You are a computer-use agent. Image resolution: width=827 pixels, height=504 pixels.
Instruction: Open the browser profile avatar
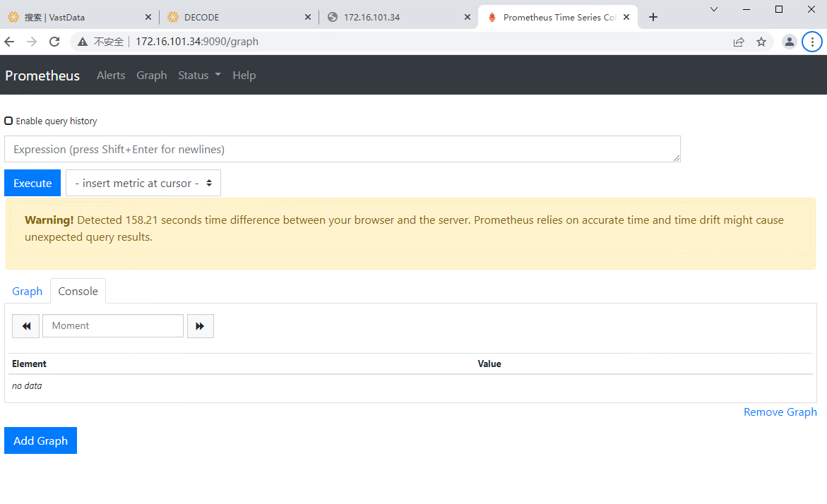789,42
